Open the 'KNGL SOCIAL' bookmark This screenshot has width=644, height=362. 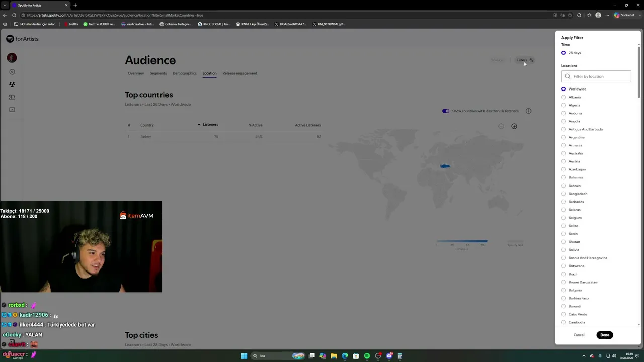click(214, 24)
